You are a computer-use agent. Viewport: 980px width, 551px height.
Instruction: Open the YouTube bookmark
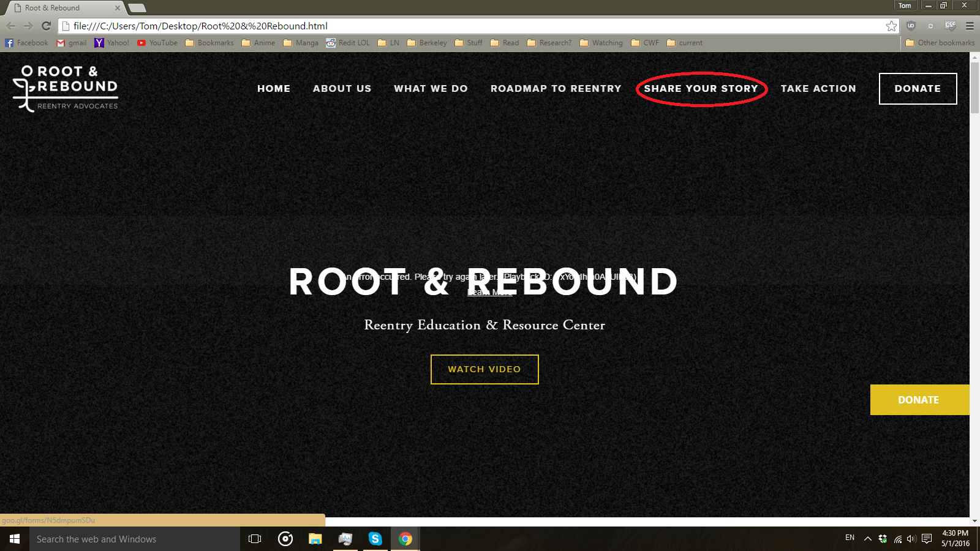point(157,43)
